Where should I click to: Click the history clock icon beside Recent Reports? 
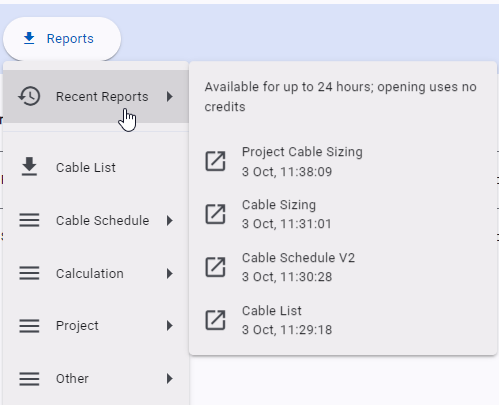[29, 96]
